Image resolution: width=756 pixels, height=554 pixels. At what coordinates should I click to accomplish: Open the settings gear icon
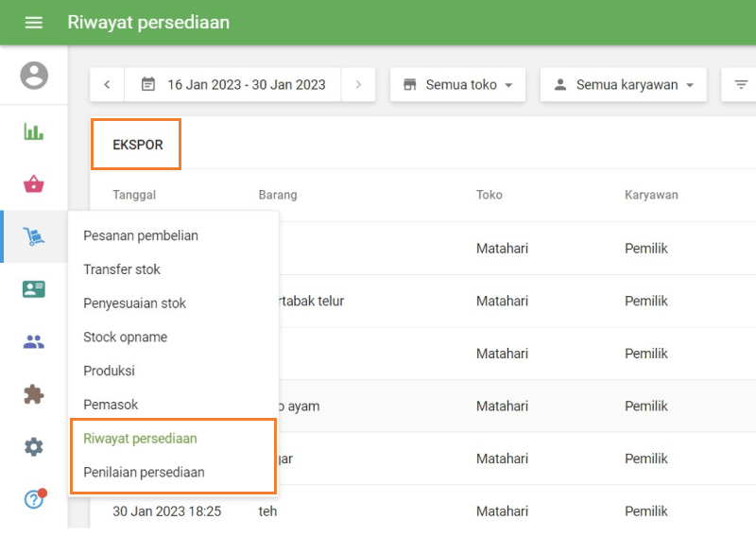coord(34,447)
